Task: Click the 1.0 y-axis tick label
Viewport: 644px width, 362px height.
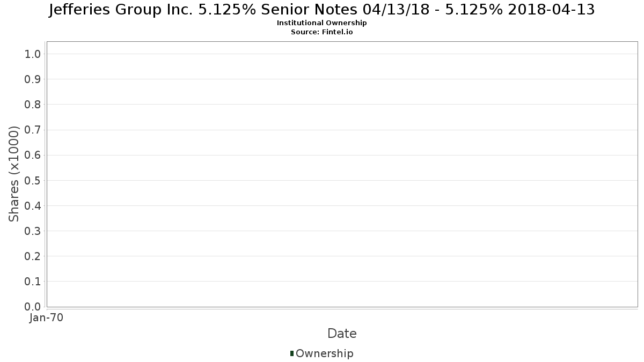Action: [33, 54]
